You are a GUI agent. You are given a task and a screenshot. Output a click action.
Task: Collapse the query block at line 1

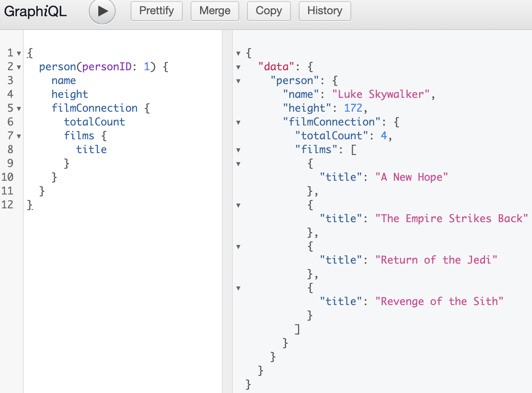click(19, 53)
